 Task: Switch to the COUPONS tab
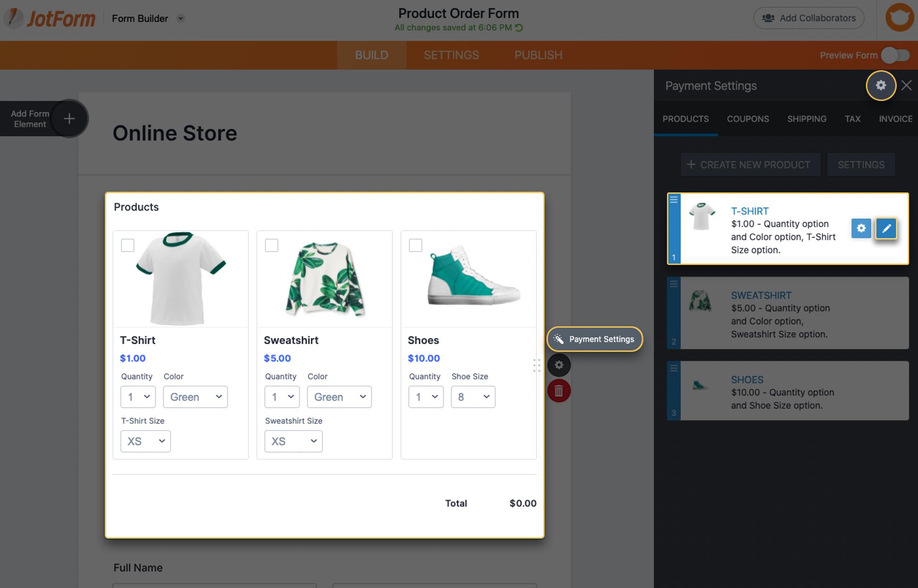[x=748, y=119]
